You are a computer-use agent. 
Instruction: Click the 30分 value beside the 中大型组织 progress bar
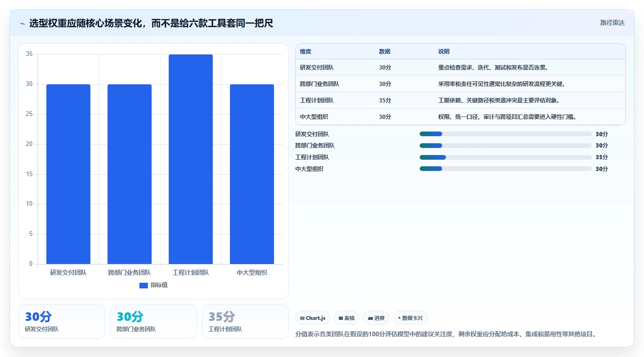(x=602, y=169)
